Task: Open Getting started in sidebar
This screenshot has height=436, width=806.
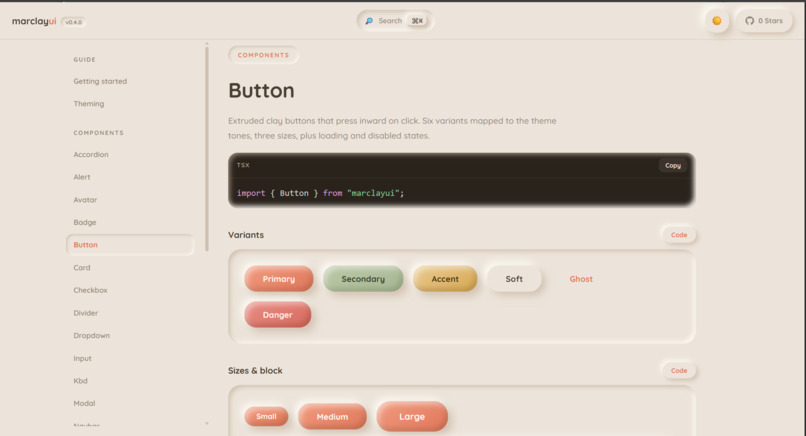Action: pyautogui.click(x=100, y=81)
